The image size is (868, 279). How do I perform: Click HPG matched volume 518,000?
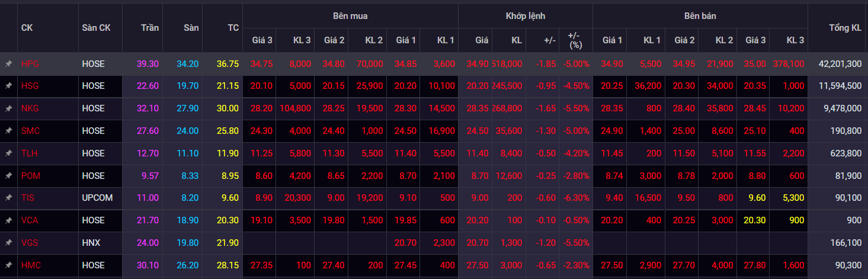(507, 63)
